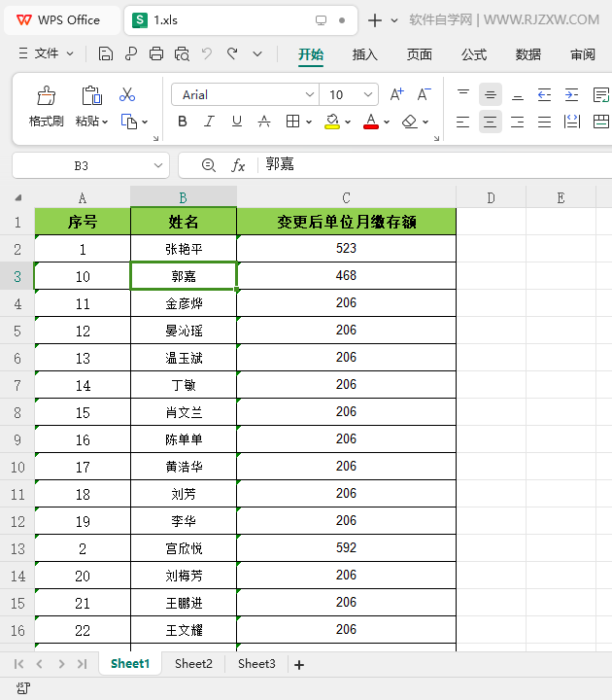Open a new document tab with plus
This screenshot has height=700, width=612.
[375, 20]
